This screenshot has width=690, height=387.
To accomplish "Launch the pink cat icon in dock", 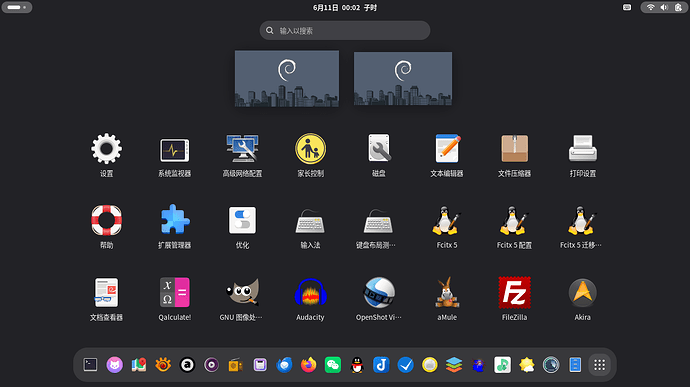I will point(114,365).
